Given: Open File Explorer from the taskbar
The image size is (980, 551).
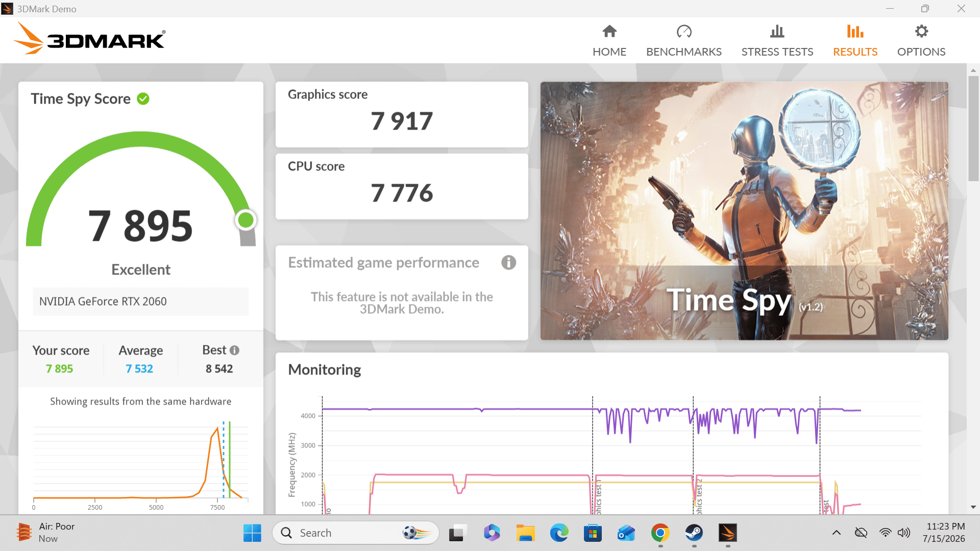Looking at the screenshot, I should click(x=525, y=533).
